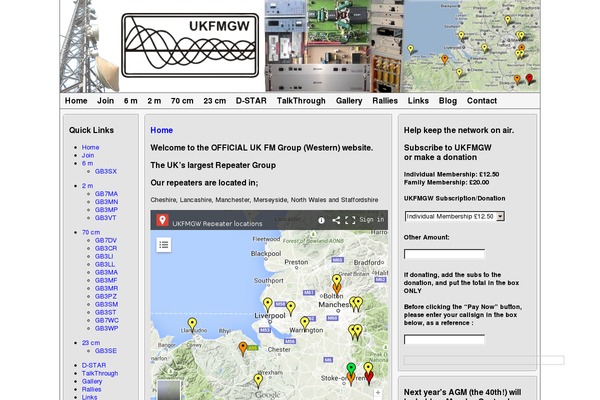600x400 pixels.
Task: Select the red marker near Stoke-on-Trent
Action: [369, 378]
